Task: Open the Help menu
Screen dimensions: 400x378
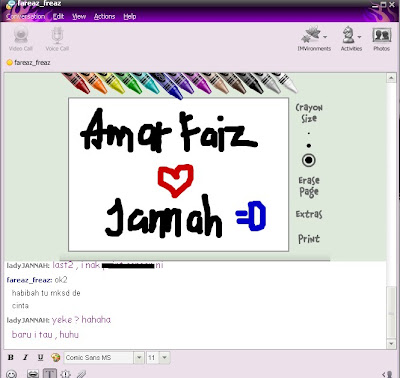Action: (x=130, y=16)
